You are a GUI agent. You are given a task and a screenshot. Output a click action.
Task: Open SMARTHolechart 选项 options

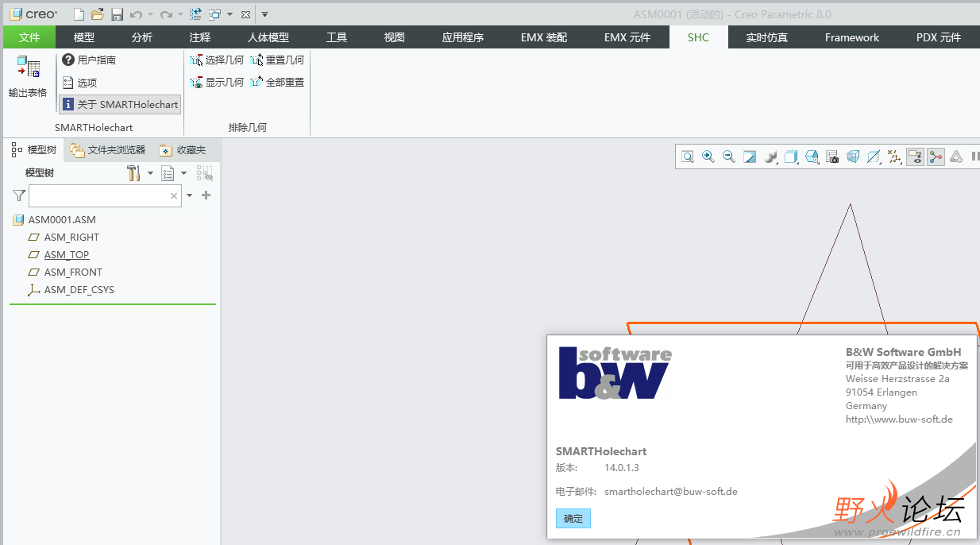tap(79, 82)
